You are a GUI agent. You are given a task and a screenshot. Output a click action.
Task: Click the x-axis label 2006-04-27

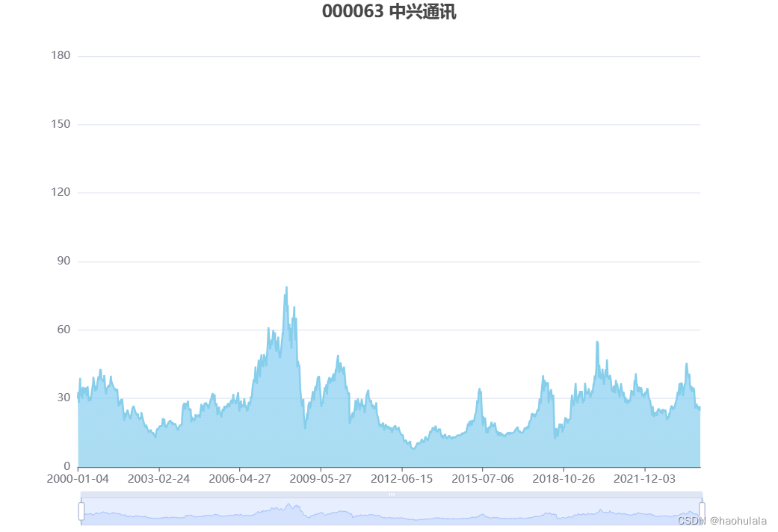[x=240, y=479]
